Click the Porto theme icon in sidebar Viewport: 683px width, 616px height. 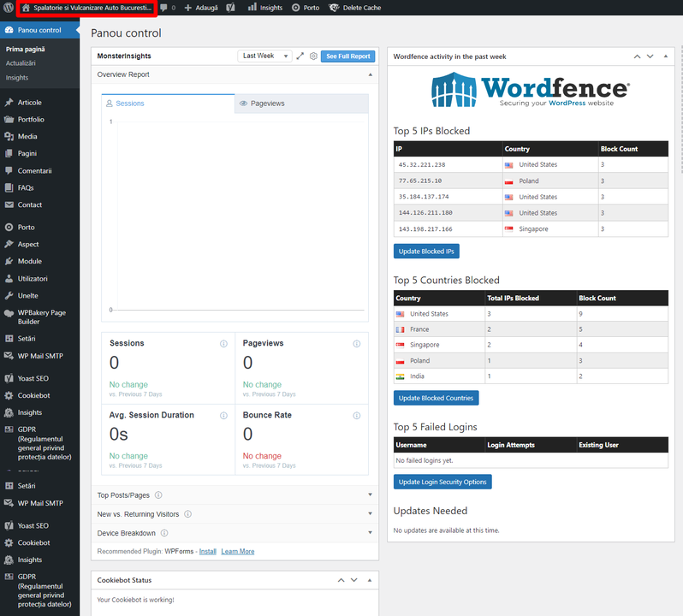coord(9,228)
